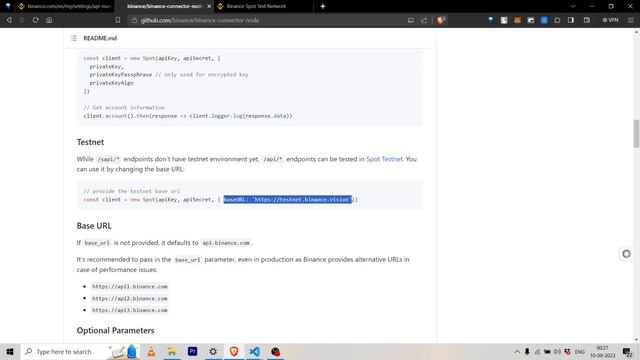Reload the GitHub page
The width and height of the screenshot is (640, 360).
36,20
